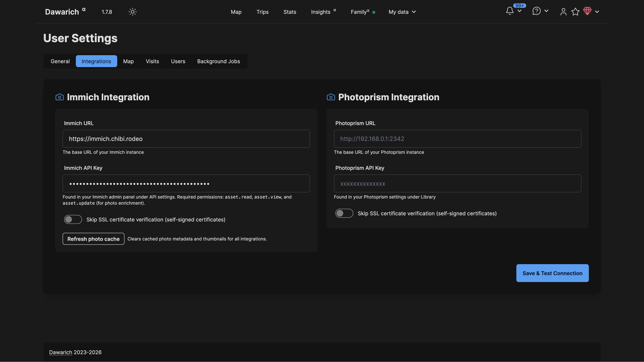
Task: Open the Map settings tab
Action: (128, 61)
